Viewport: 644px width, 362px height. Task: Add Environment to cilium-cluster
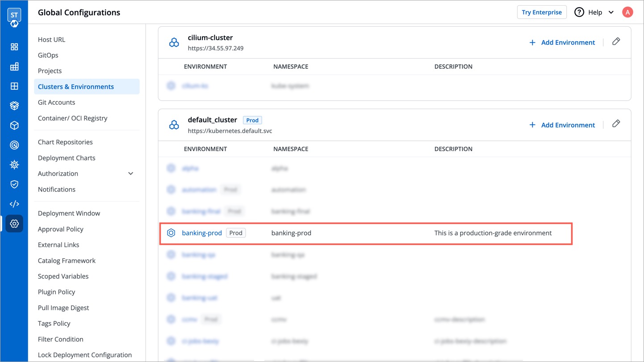[x=562, y=42]
